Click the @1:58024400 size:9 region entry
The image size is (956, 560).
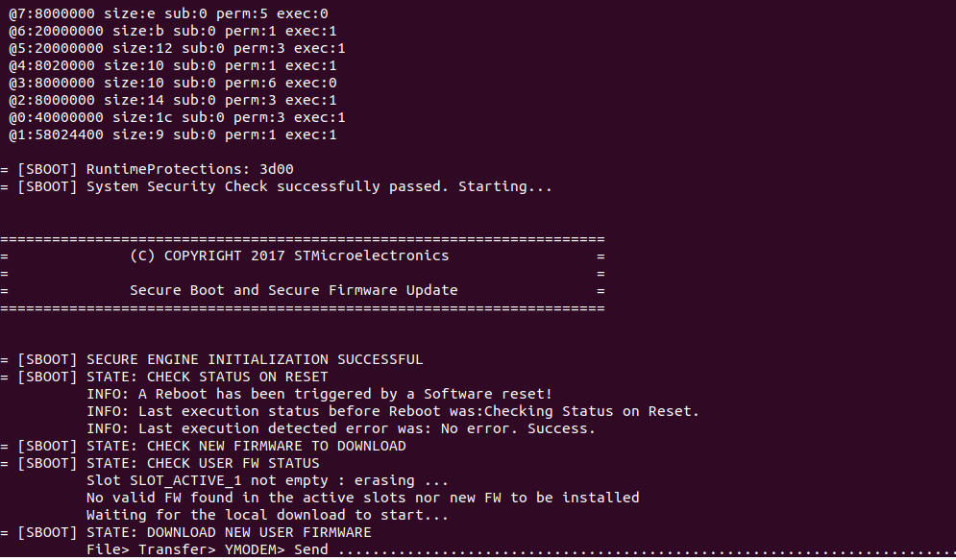(x=173, y=134)
